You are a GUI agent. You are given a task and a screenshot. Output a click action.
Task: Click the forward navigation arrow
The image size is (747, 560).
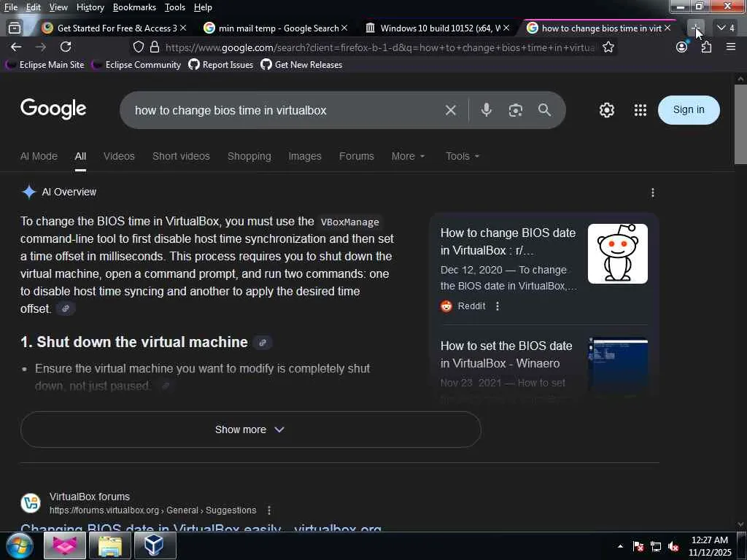point(41,47)
